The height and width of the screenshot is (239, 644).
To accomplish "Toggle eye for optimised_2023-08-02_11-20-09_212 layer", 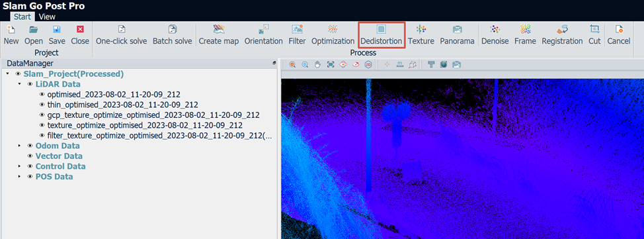I will click(42, 94).
